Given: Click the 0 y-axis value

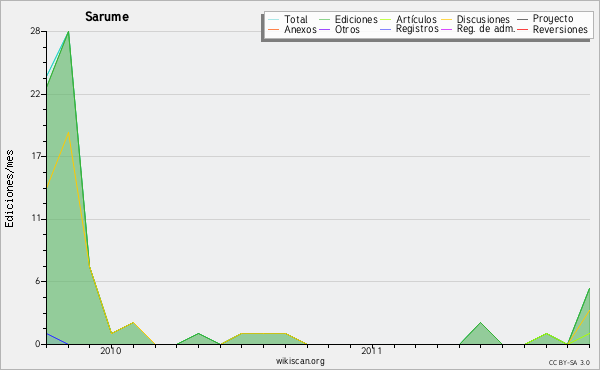Looking at the screenshot, I should 38,344.
